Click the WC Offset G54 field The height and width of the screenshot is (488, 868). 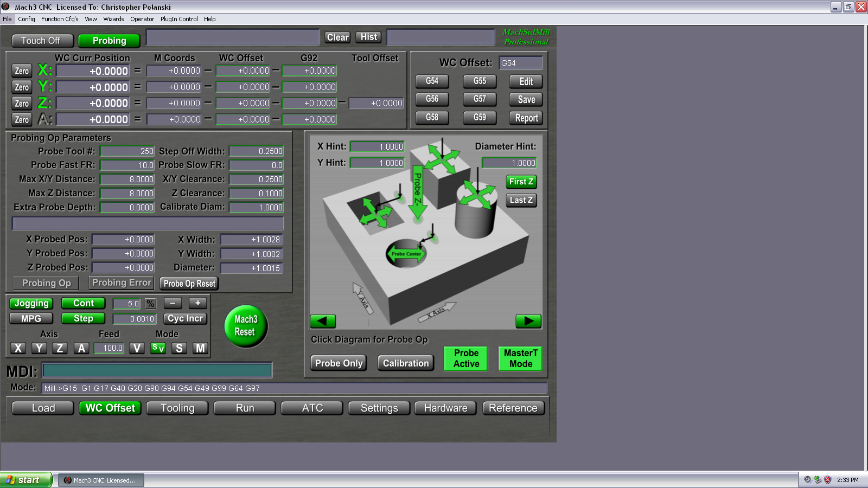pos(521,63)
